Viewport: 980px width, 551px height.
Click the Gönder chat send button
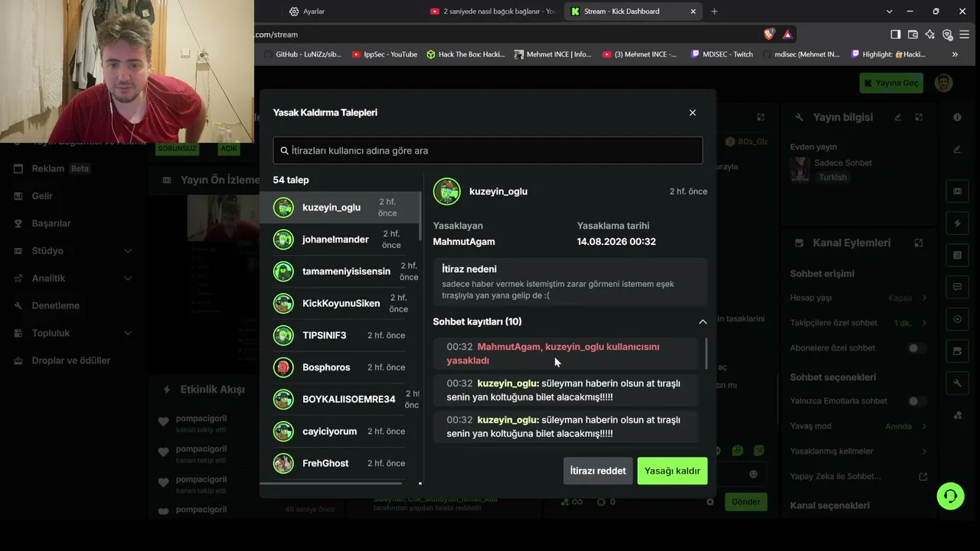tap(746, 502)
